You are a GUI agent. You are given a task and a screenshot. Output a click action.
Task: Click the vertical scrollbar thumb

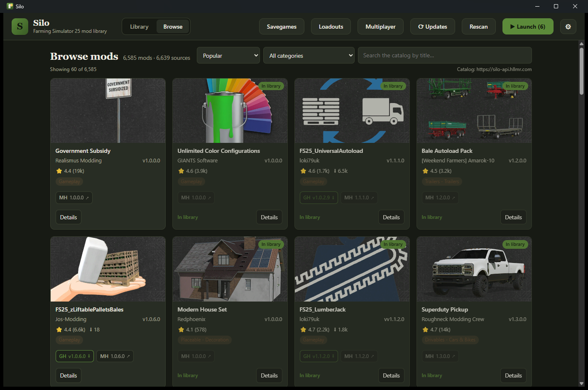(x=581, y=71)
